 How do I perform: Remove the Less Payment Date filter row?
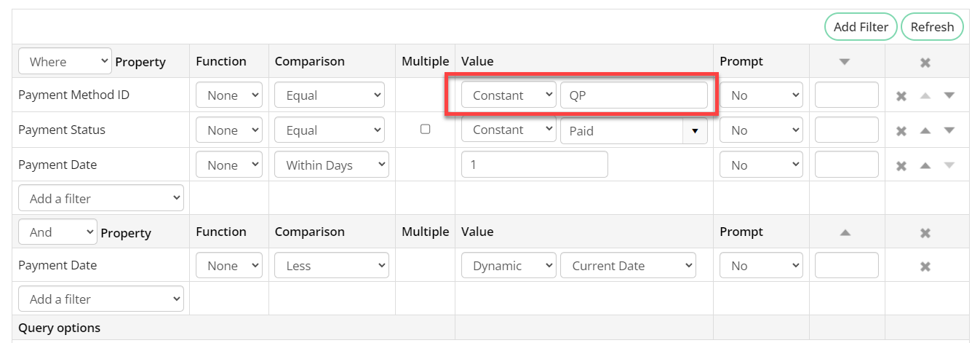[925, 267]
